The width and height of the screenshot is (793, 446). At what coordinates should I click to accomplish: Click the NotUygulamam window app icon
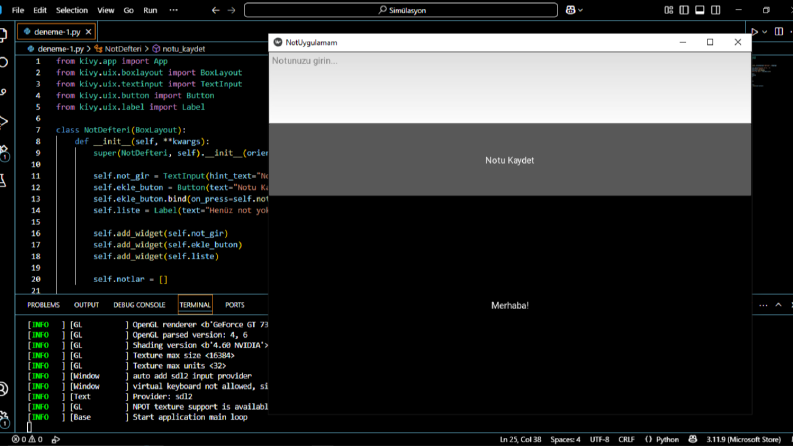[x=278, y=42]
